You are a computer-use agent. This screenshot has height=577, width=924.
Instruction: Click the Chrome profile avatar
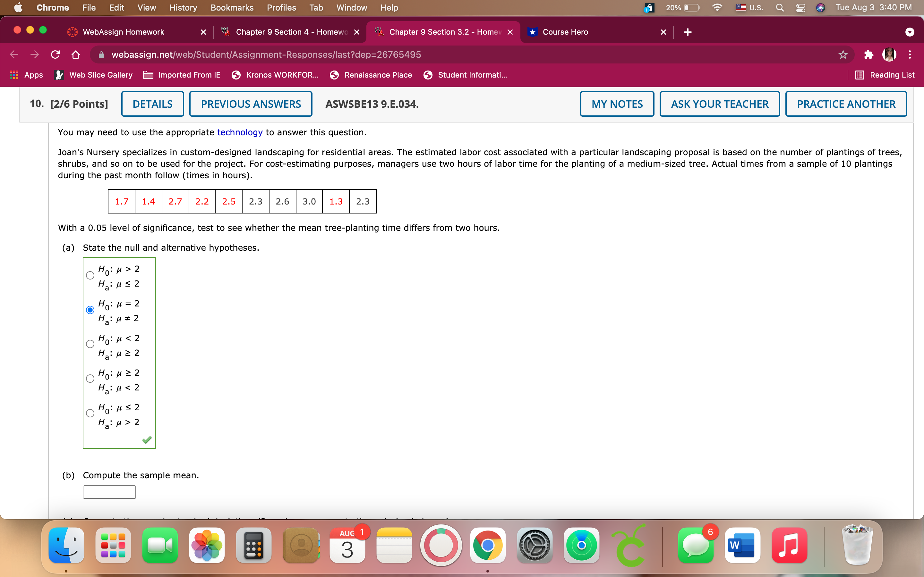[890, 54]
